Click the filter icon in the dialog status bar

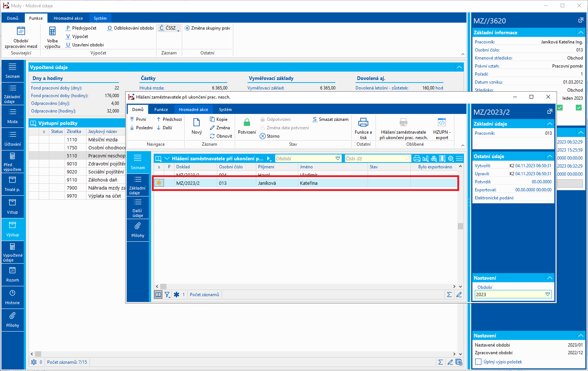point(167,295)
